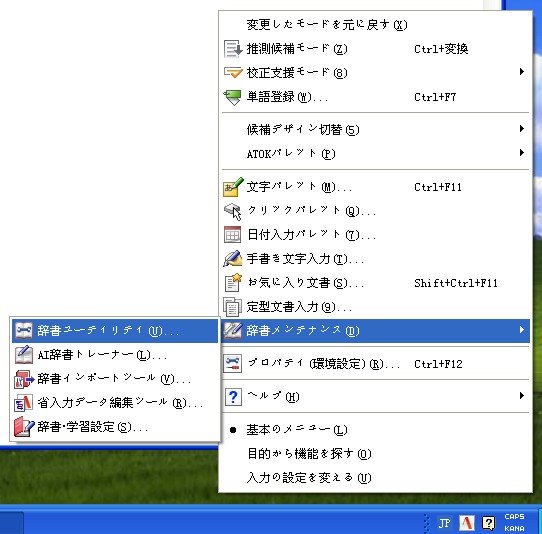Open 文字パレット (M)... entry
The width and height of the screenshot is (542, 534).
point(375,187)
